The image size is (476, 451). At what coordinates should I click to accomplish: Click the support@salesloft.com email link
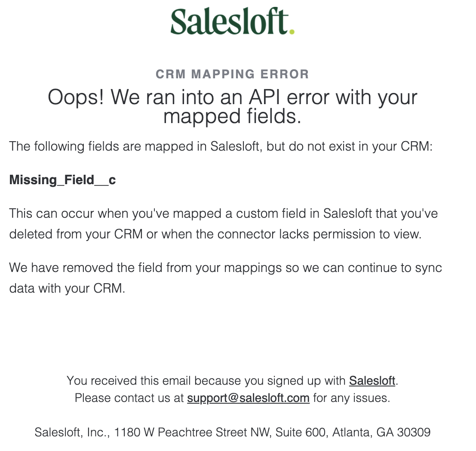click(248, 398)
